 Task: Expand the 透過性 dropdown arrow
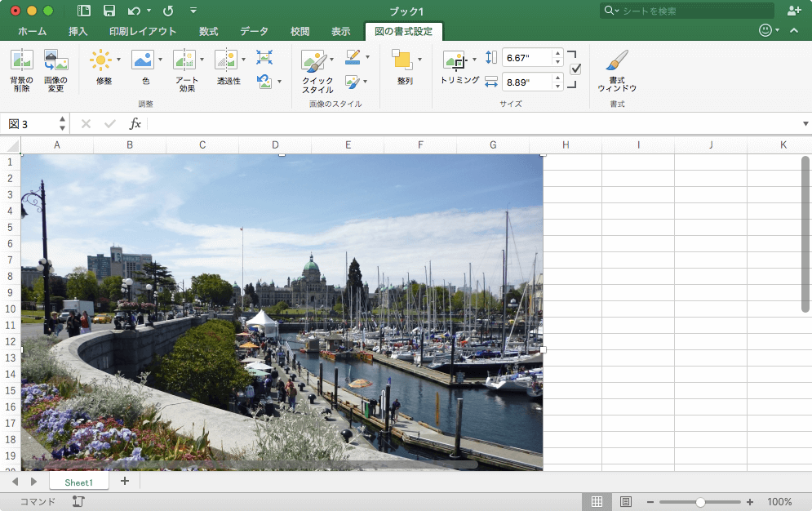pyautogui.click(x=243, y=60)
